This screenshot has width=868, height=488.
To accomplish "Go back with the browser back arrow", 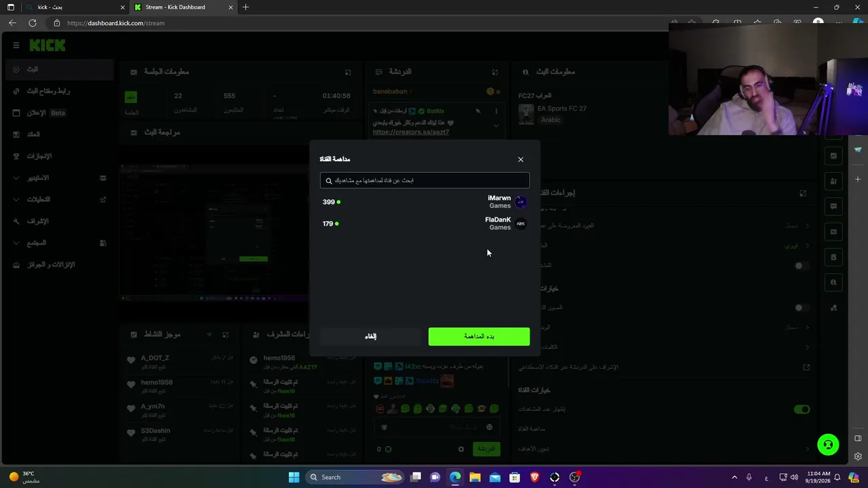I will click(x=12, y=23).
